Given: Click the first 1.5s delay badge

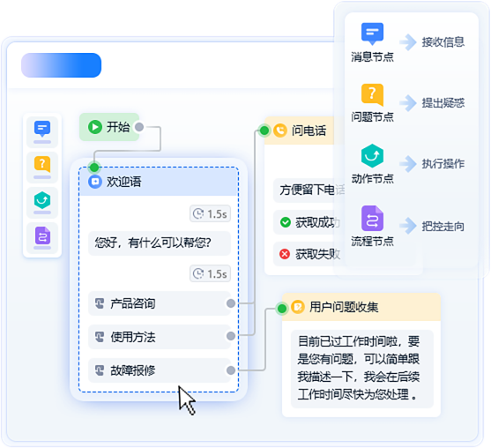Looking at the screenshot, I should [x=210, y=214].
